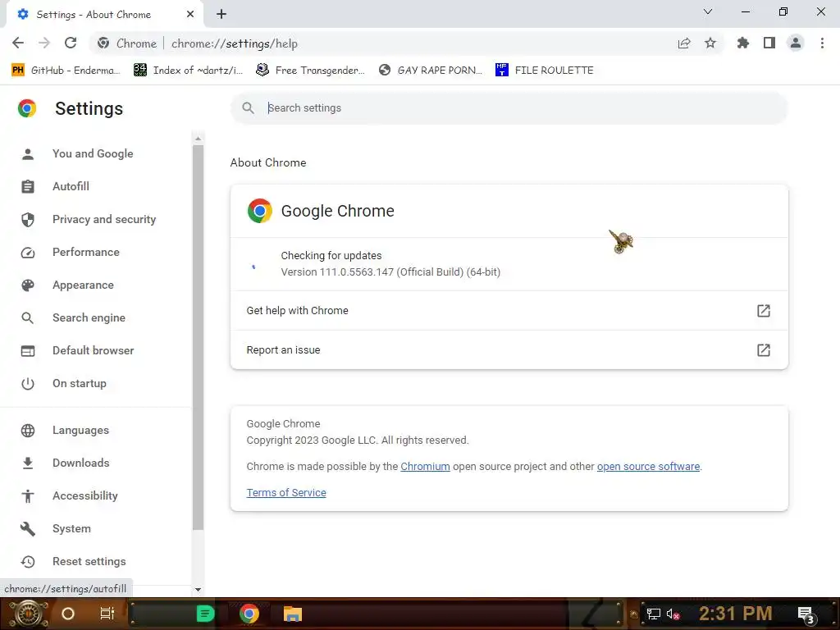Open the steampunk Start button on taskbar

tap(28, 614)
